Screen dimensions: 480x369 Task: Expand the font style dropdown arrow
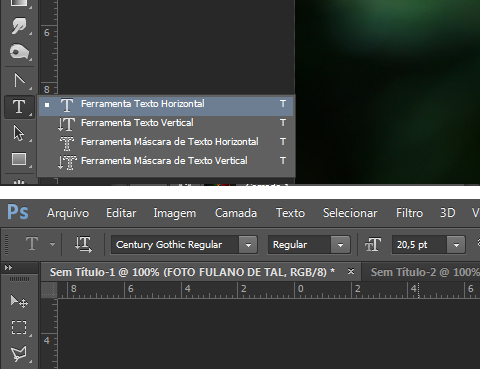coord(340,245)
